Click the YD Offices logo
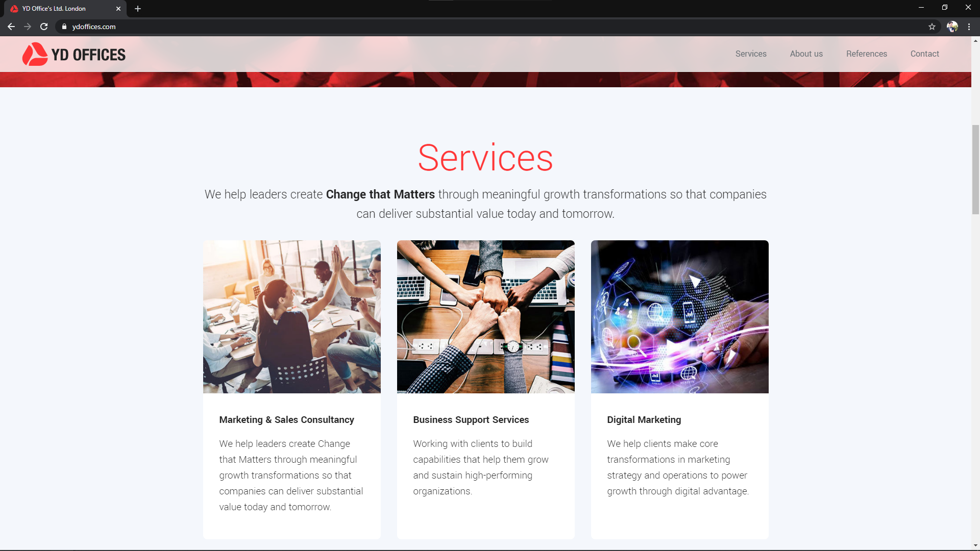 pyautogui.click(x=74, y=54)
